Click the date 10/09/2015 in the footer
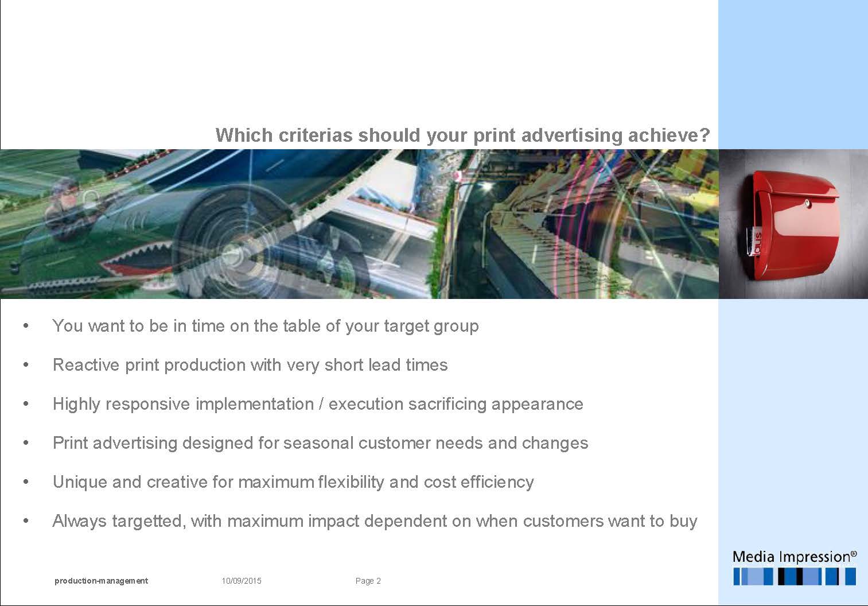 tap(241, 581)
